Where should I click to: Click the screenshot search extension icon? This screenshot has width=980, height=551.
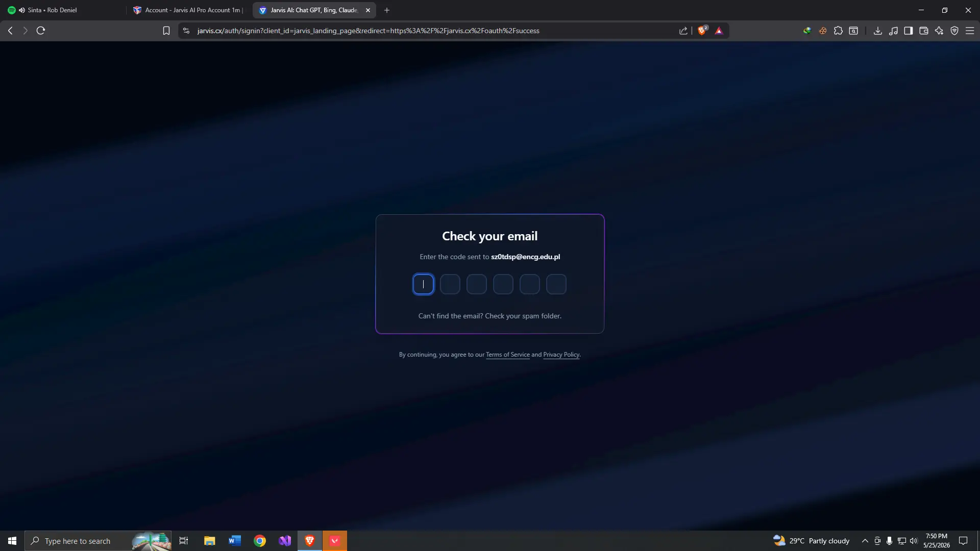[853, 31]
